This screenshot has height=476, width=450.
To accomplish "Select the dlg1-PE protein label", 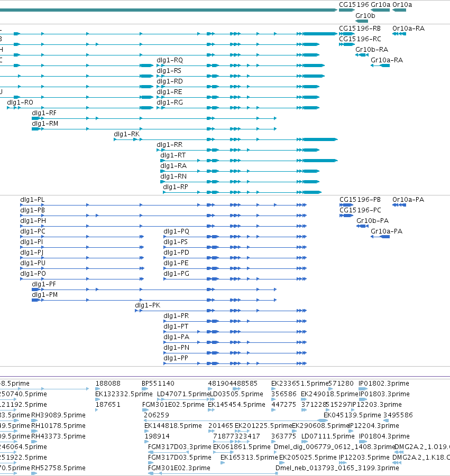I will (176, 263).
